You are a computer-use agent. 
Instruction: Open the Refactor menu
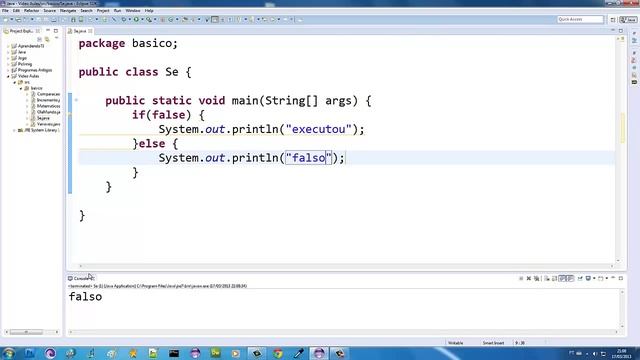click(31, 11)
